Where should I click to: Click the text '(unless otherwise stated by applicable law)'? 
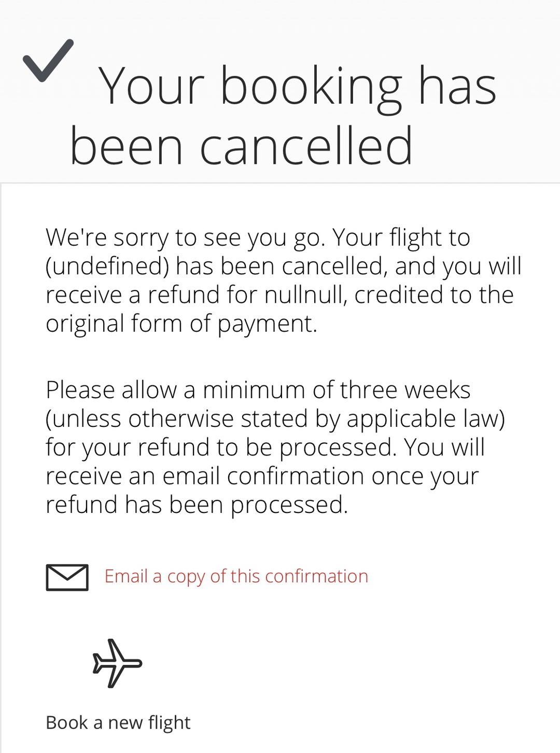pos(275,419)
